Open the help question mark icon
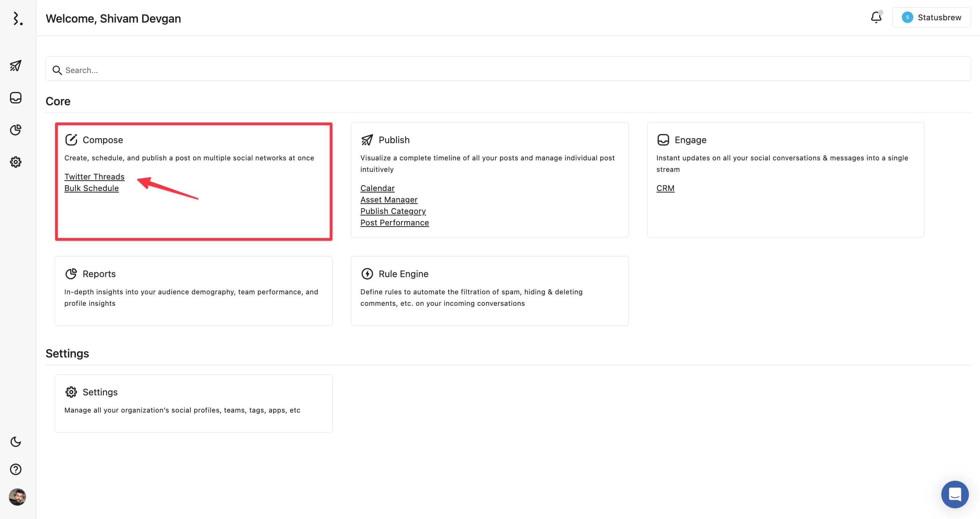 (x=15, y=469)
